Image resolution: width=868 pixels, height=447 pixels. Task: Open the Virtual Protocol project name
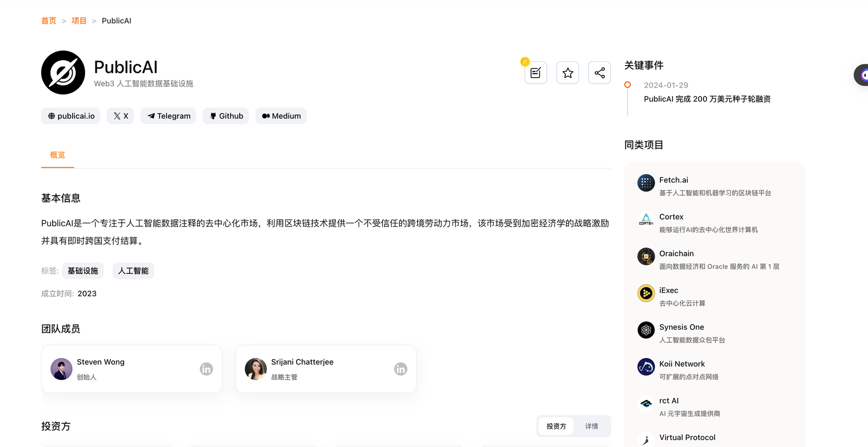tap(687, 437)
